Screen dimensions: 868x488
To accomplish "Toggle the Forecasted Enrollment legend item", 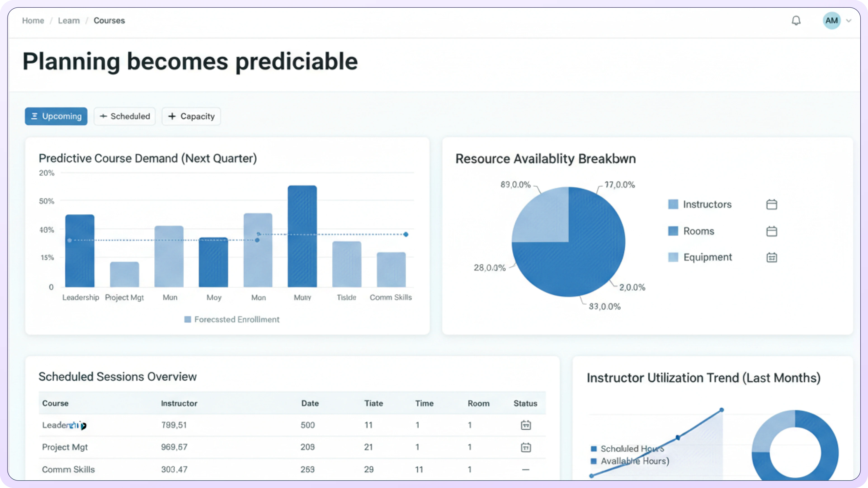I will click(x=232, y=319).
